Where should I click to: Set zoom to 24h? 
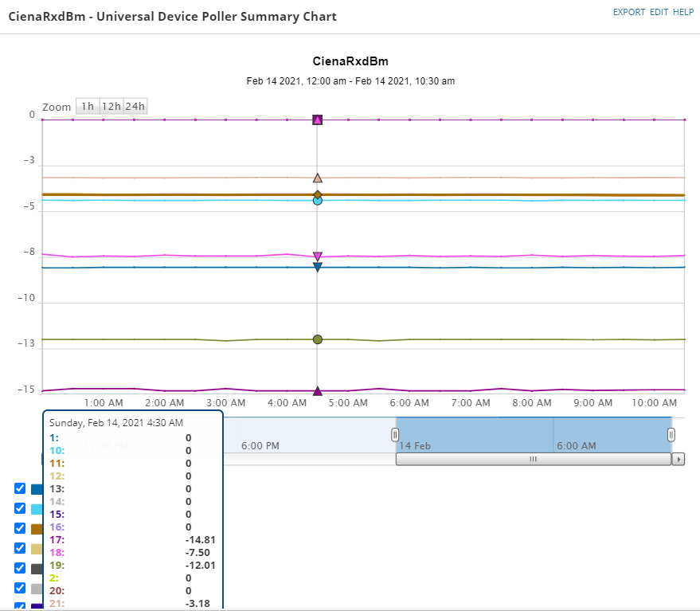pyautogui.click(x=135, y=106)
